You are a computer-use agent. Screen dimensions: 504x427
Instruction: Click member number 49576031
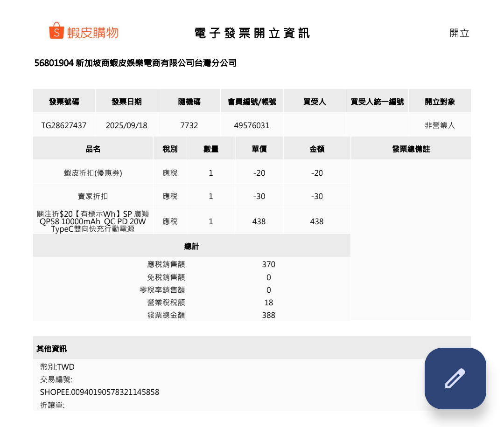coord(252,125)
